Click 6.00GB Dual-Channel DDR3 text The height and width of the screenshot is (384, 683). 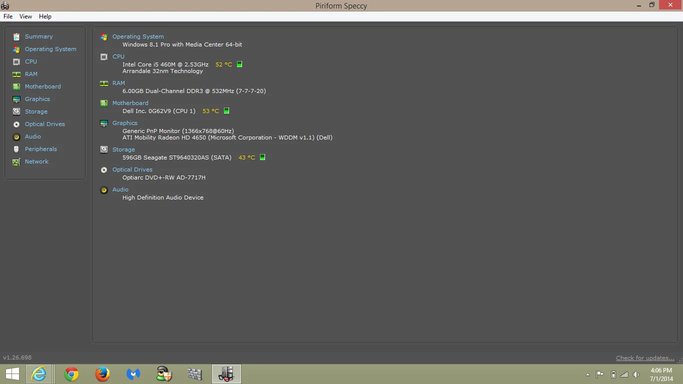click(194, 91)
